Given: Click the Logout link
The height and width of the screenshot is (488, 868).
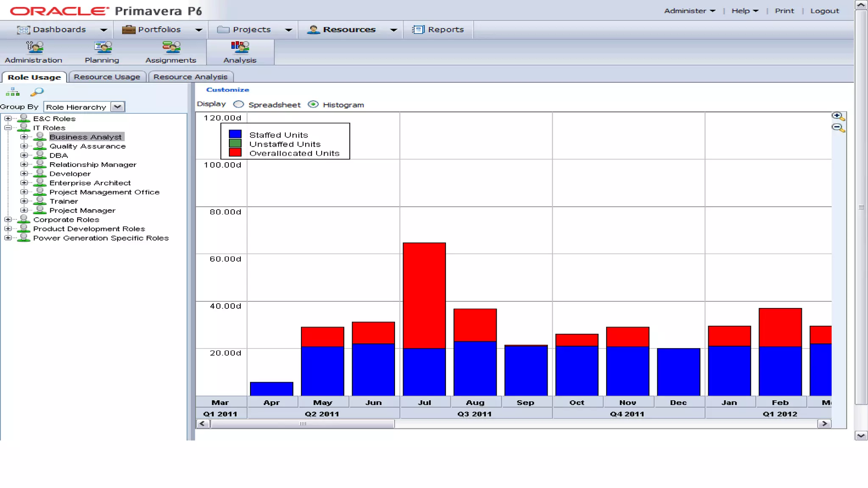Looking at the screenshot, I should [x=825, y=11].
